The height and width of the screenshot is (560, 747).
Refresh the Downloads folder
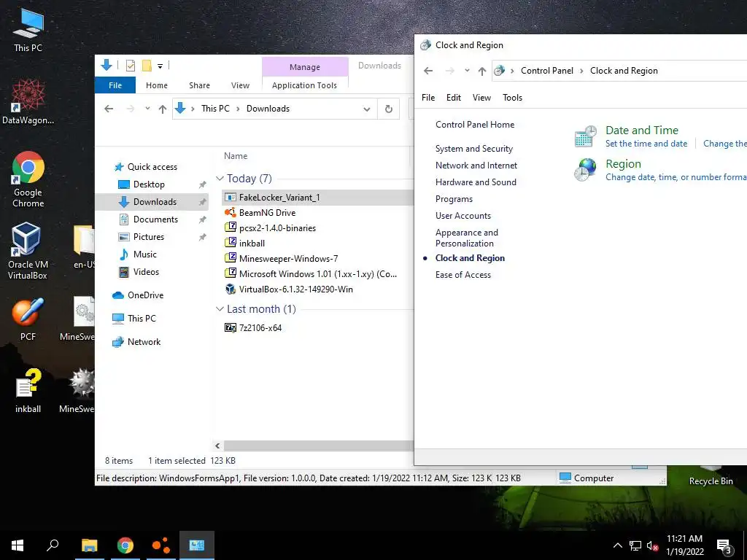(389, 109)
